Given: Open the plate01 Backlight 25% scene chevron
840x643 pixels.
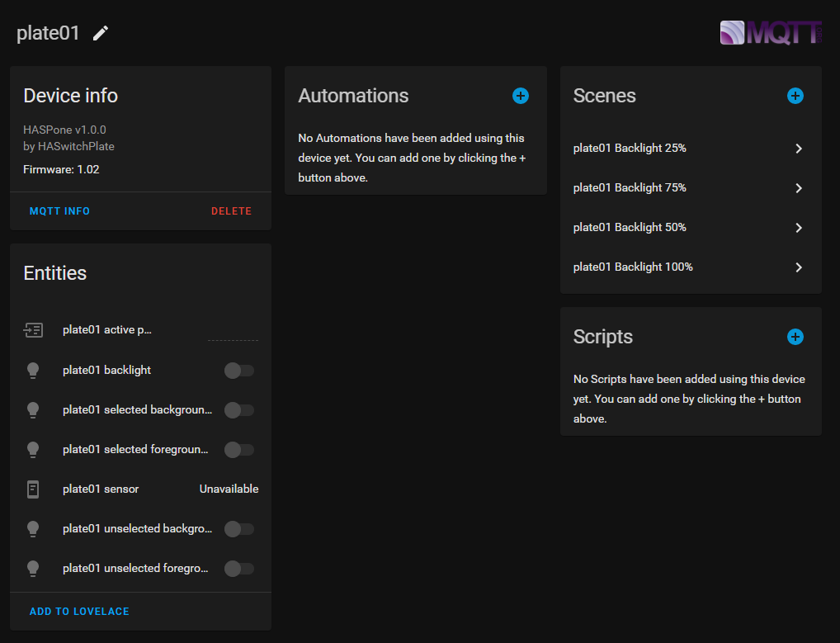Looking at the screenshot, I should (x=799, y=149).
